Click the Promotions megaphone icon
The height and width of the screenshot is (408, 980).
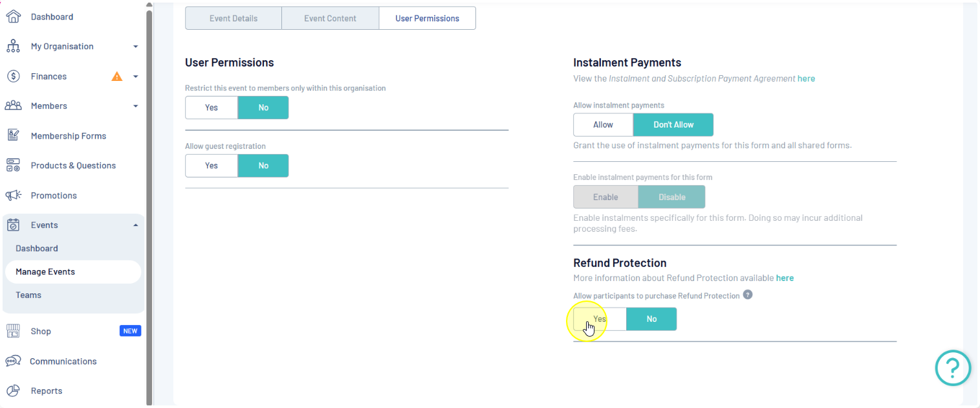point(13,196)
